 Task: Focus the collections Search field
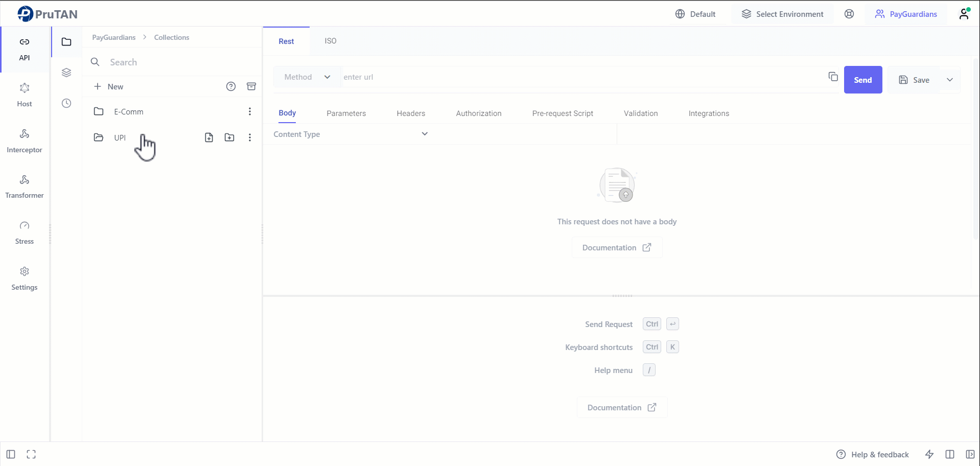[x=172, y=62]
